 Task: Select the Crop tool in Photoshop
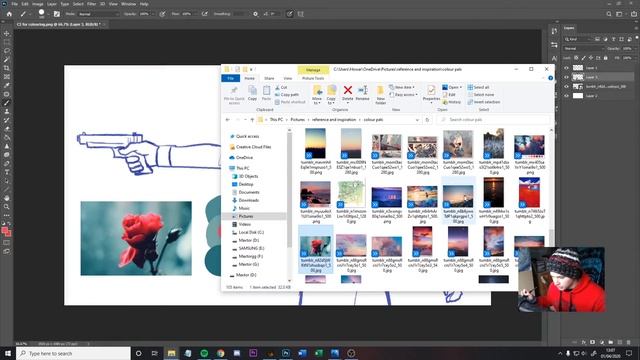7,68
